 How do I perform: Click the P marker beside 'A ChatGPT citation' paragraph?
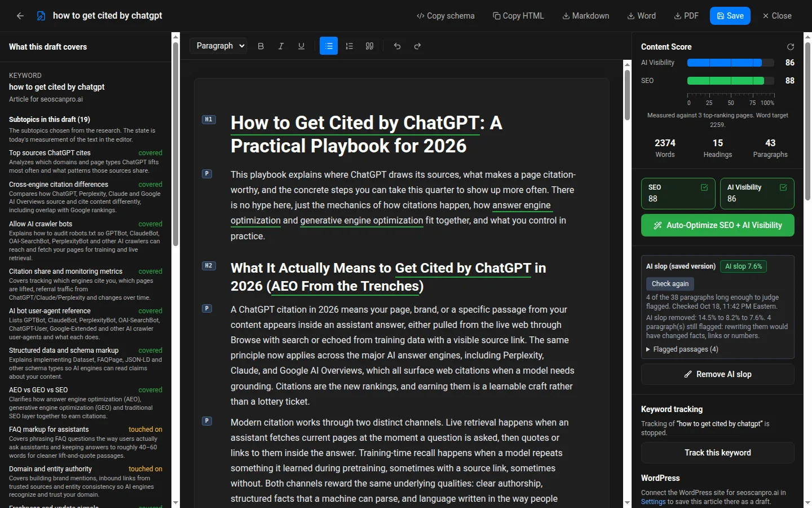(x=207, y=308)
